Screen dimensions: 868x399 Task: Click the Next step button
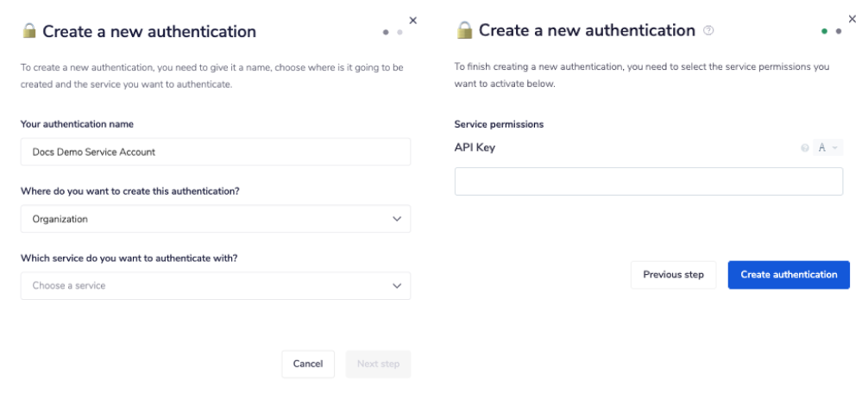[x=378, y=364]
